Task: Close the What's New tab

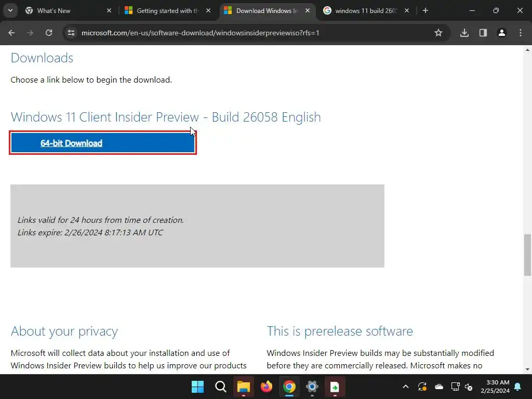Action: 109,10
